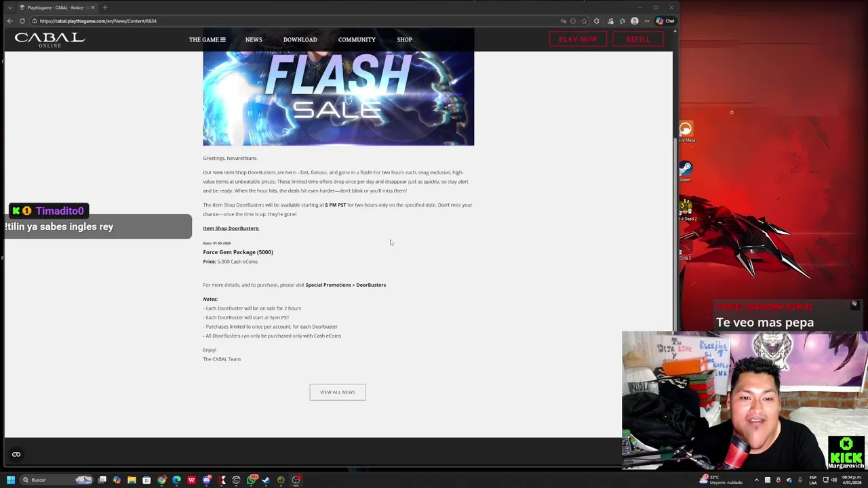This screenshot has height=488, width=868.
Task: Open the Dota 2 desktop shortcut
Action: [685, 250]
